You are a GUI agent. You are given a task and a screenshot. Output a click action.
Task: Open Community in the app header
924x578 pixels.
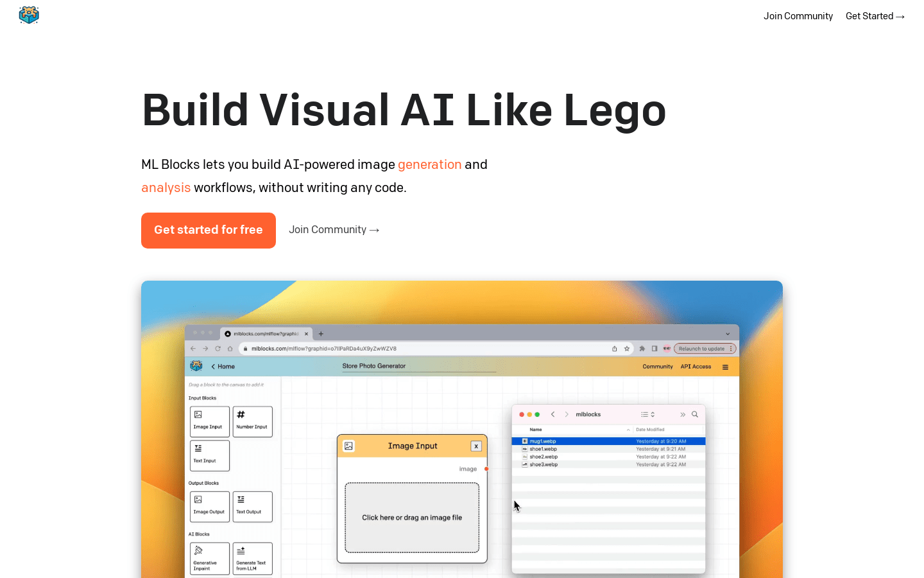pyautogui.click(x=658, y=367)
